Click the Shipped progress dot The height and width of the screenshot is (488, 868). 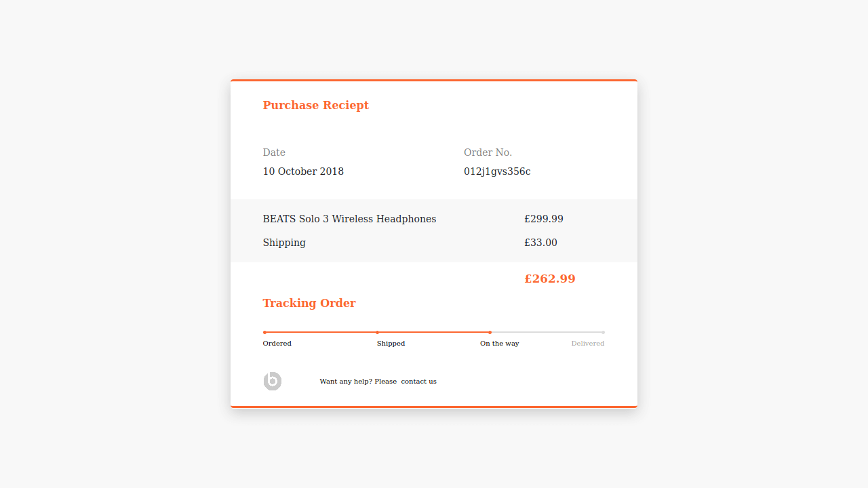tap(377, 332)
